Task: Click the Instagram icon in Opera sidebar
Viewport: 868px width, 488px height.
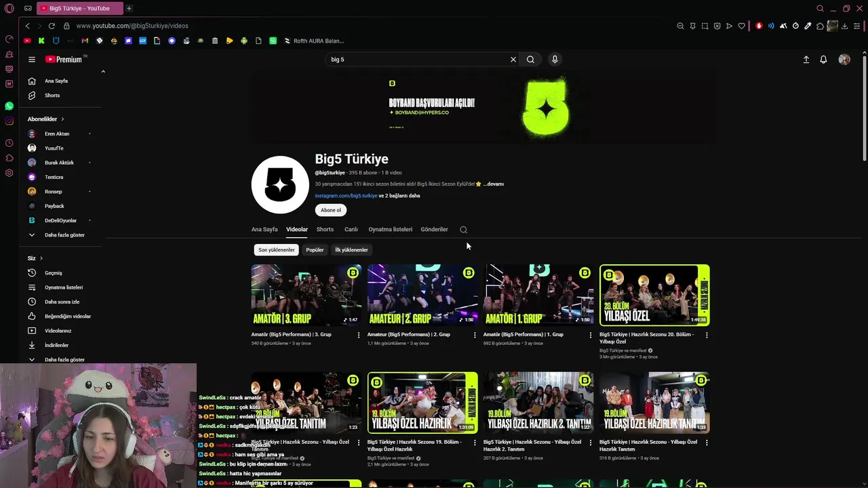Action: [9, 121]
